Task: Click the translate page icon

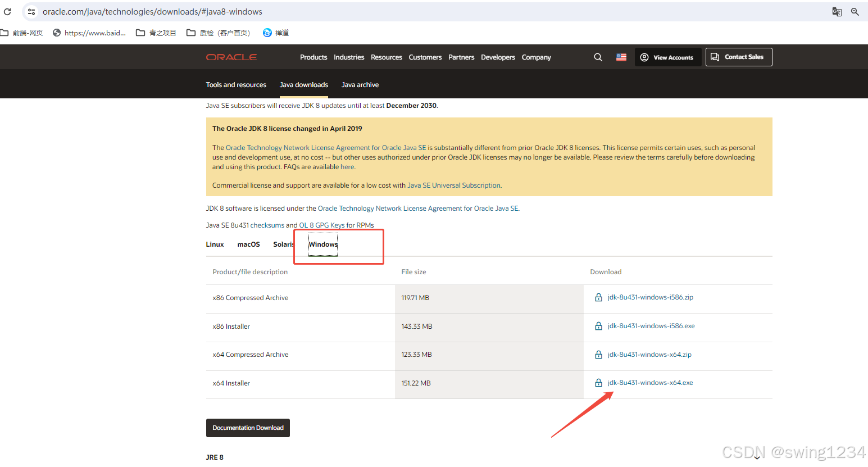Action: click(837, 12)
